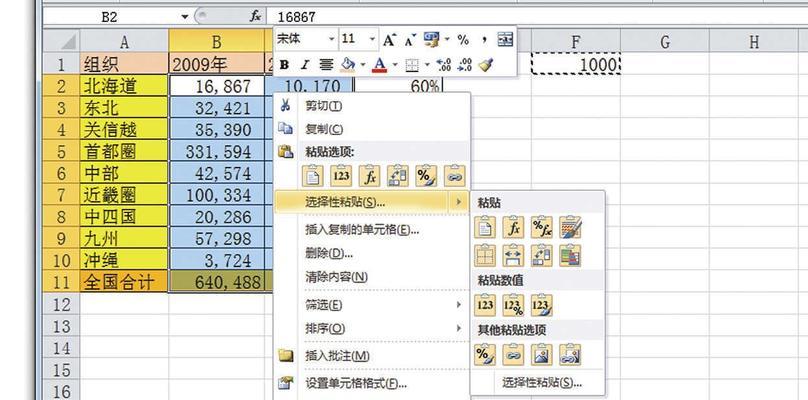The height and width of the screenshot is (400, 808).
Task: Apply borders button in mini toolbar
Action: pos(412,65)
